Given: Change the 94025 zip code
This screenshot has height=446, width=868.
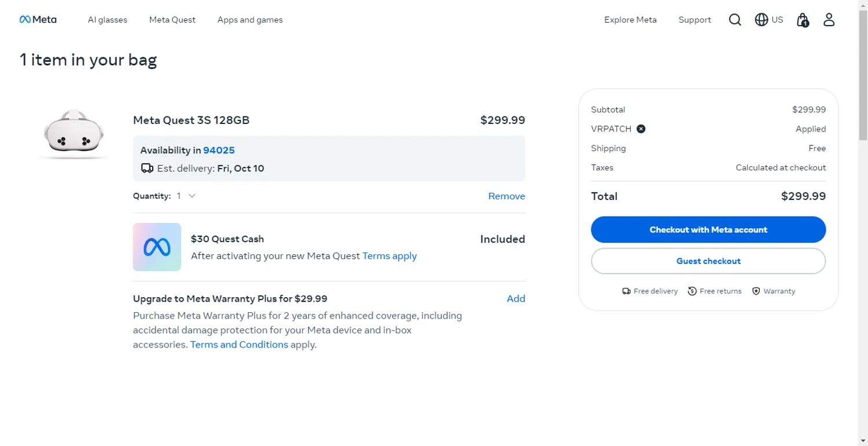Looking at the screenshot, I should pyautogui.click(x=219, y=150).
